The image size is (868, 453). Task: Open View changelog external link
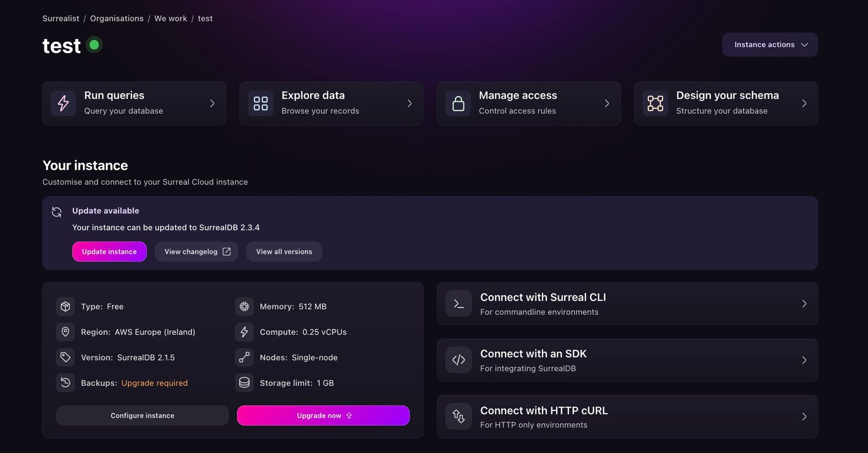tap(196, 252)
